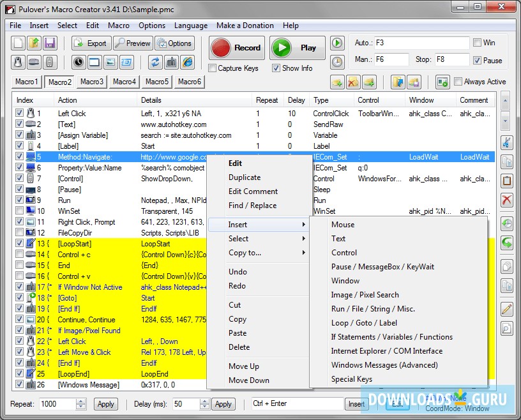The width and height of the screenshot is (521, 420).
Task: Click the Export button
Action: pos(91,43)
